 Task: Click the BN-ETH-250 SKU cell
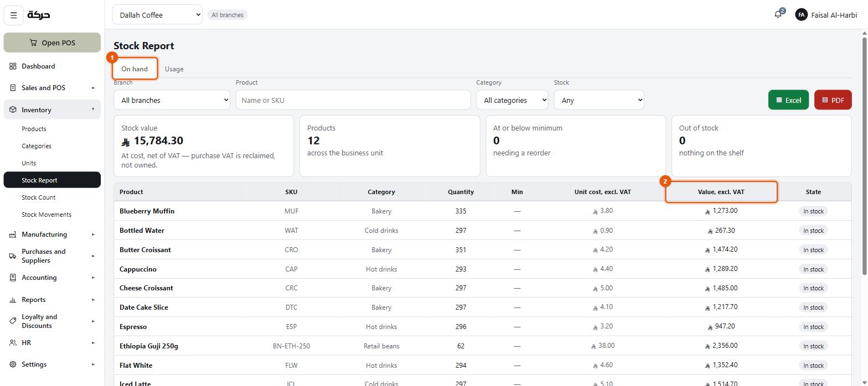[291, 346]
